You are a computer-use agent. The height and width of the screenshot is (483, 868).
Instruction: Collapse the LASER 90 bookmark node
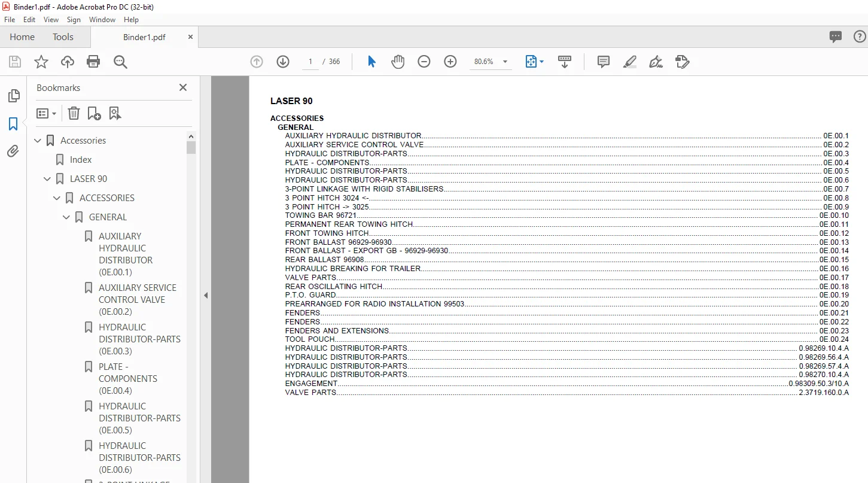pos(48,179)
